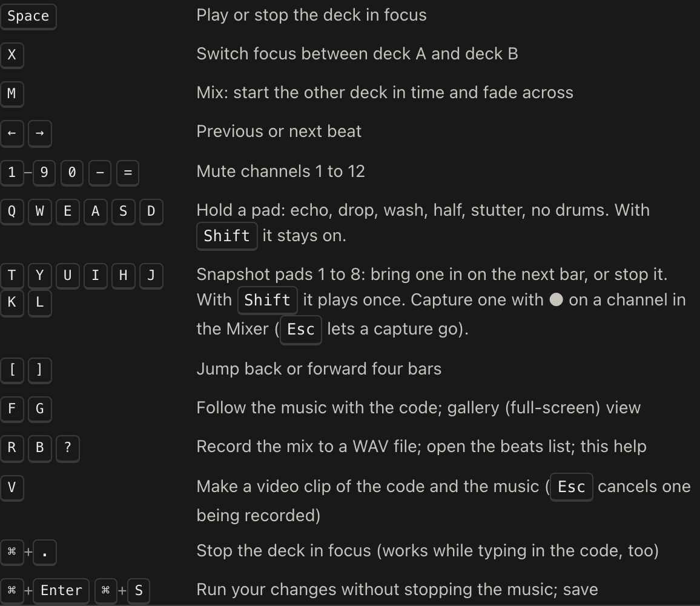Image resolution: width=700 pixels, height=606 pixels.
Task: Click the question mark key cap
Action: (67, 448)
